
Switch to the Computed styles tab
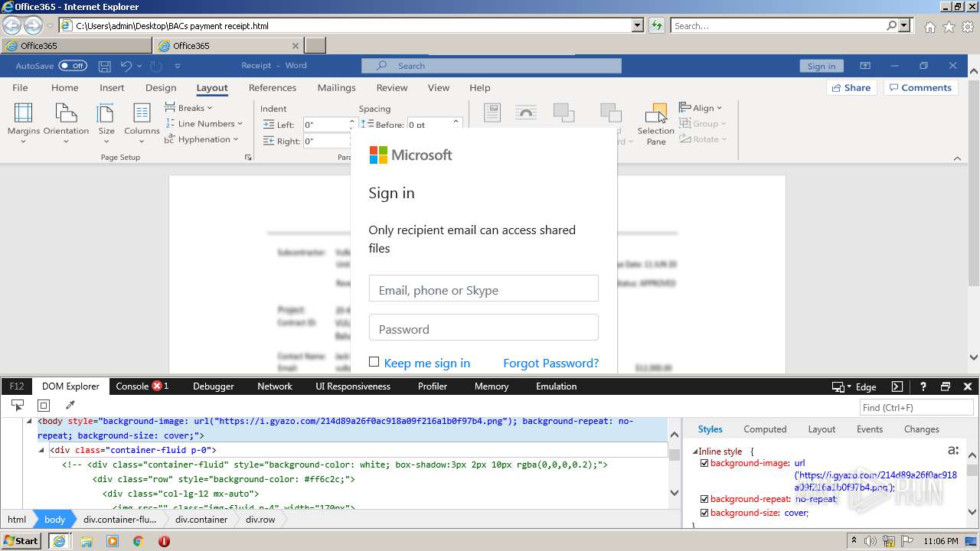pos(765,429)
